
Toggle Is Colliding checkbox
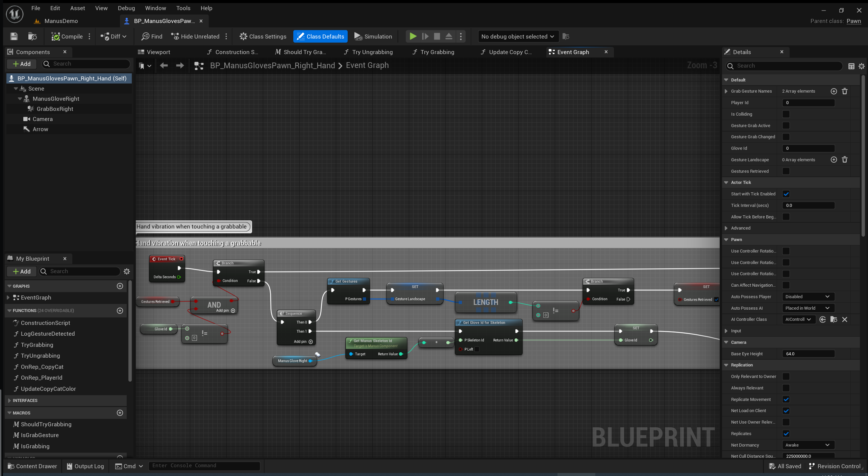pos(786,114)
